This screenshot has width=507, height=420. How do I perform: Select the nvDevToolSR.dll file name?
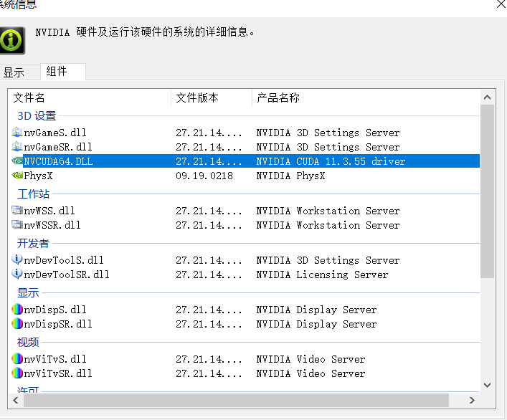pyautogui.click(x=67, y=275)
